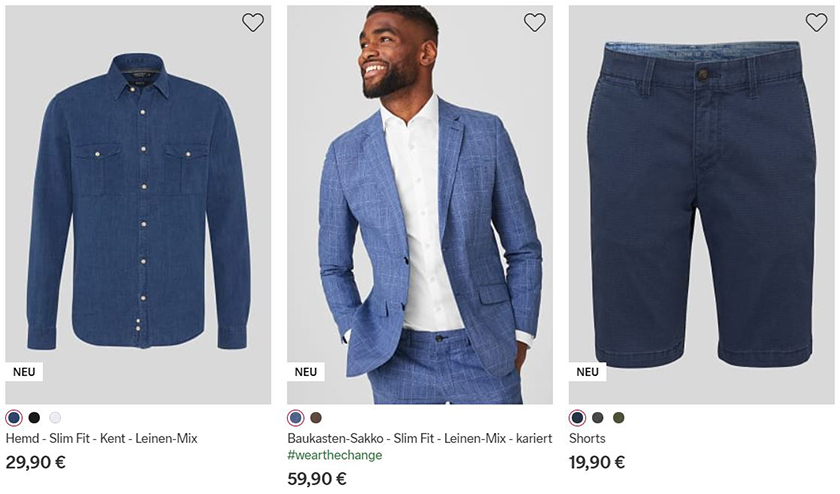Open the Hemd - Slim Fit - Kent product link
840x494 pixels.
point(101,439)
